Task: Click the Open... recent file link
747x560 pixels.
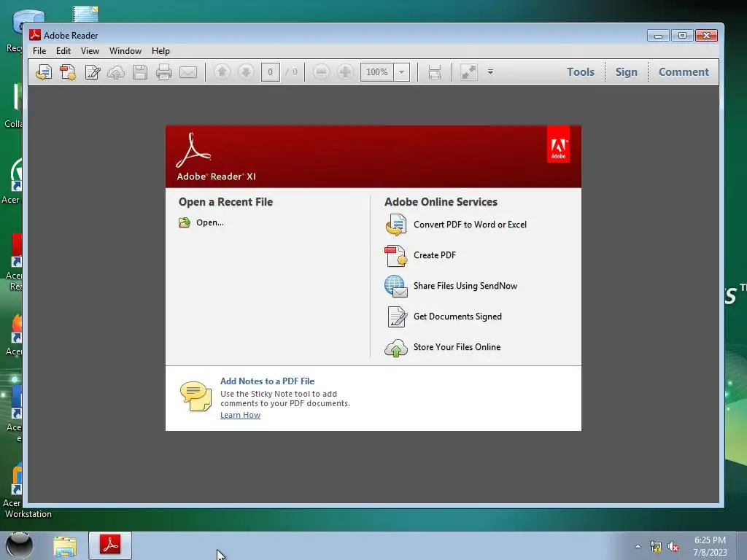Action: click(x=209, y=222)
